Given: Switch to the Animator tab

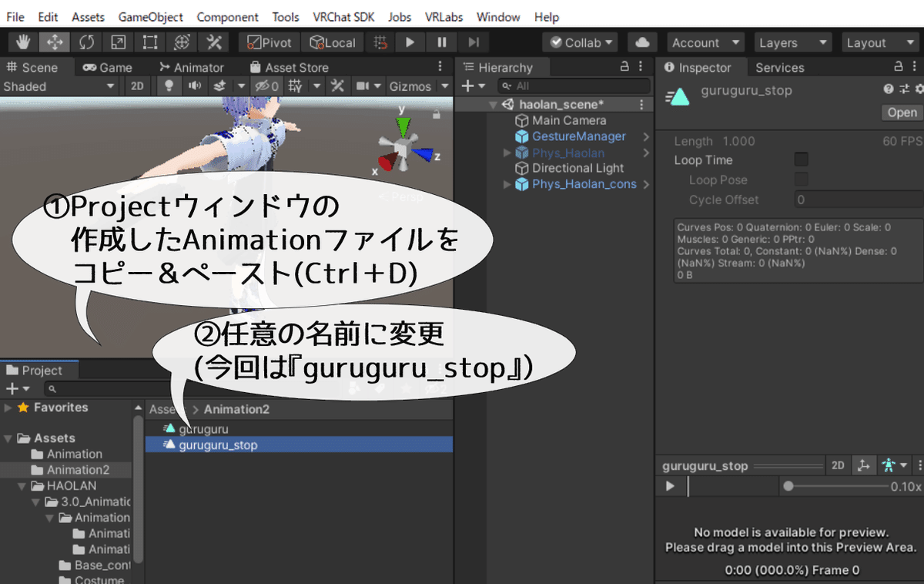Looking at the screenshot, I should [x=191, y=68].
